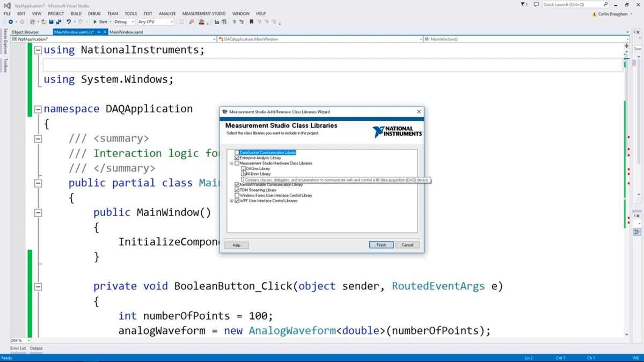Open the PROJECT menu
This screenshot has width=644, height=362.
(x=55, y=13)
